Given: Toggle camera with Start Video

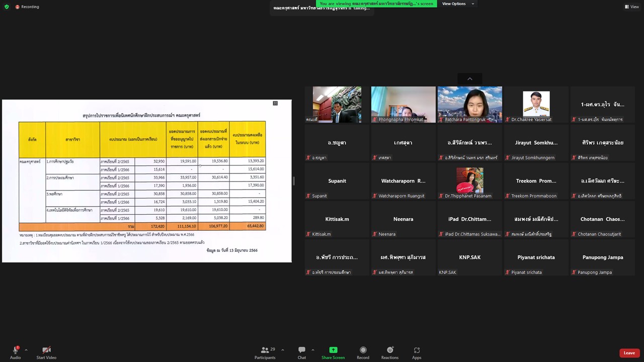Looking at the screenshot, I should coord(46,350).
